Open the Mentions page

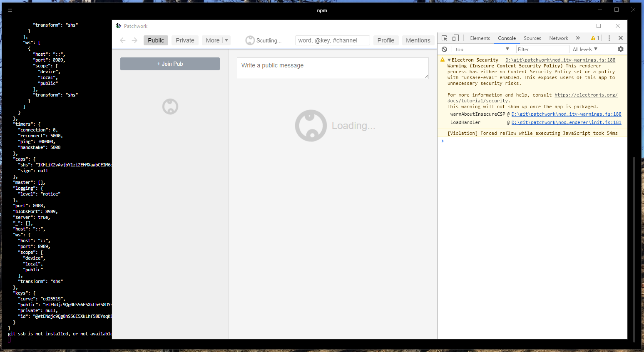[x=418, y=40]
